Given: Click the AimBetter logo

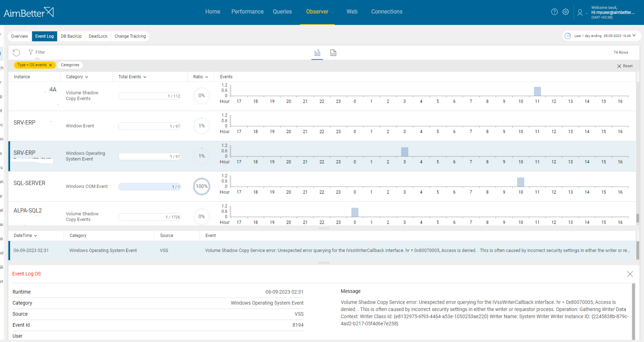Looking at the screenshot, I should (29, 12).
